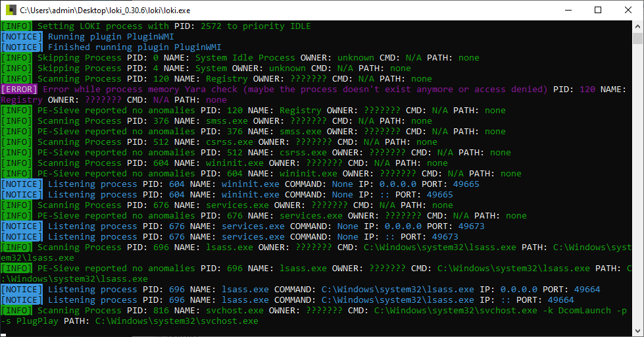Image resolution: width=644 pixels, height=337 pixels.
Task: Click 'Registry' name in Scanning Process line
Action: [227, 79]
